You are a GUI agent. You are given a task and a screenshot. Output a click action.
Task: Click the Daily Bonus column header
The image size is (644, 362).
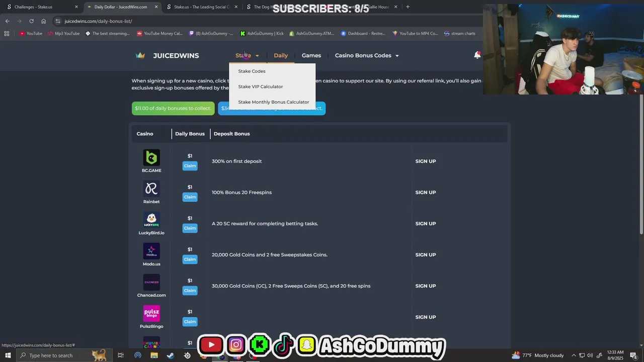[x=190, y=134]
